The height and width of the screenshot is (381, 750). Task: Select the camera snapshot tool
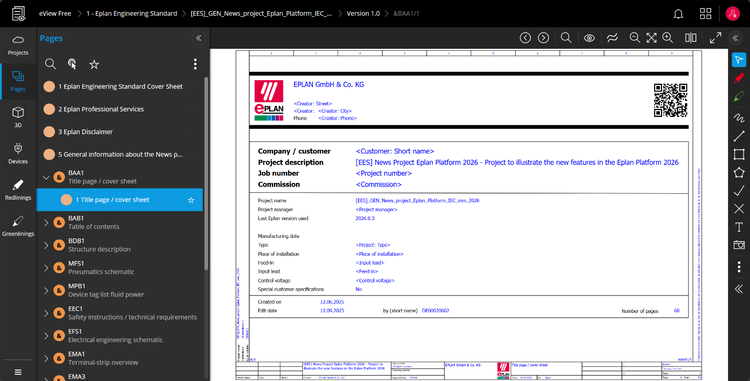coord(739,245)
